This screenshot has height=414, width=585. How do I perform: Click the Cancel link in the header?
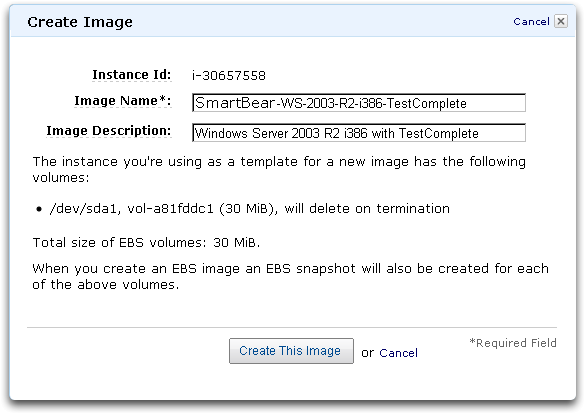pos(531,22)
